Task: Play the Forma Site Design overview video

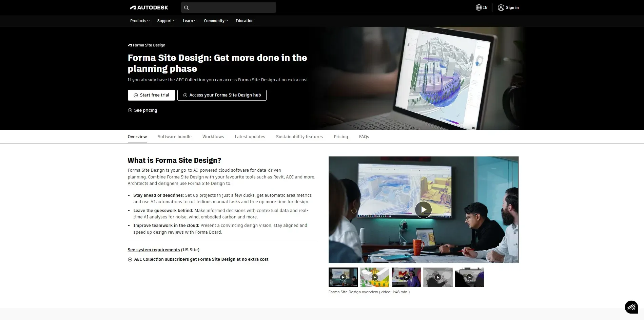Action: [423, 210]
